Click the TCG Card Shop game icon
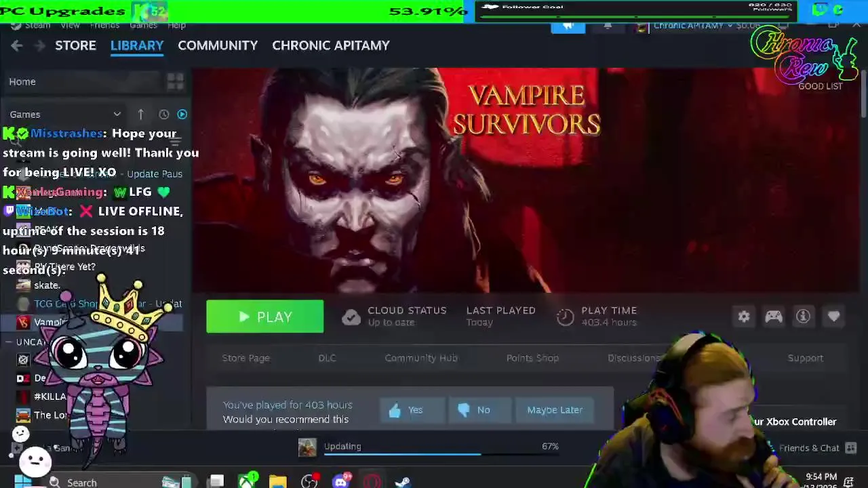Viewport: 868px width, 488px height. pos(24,304)
